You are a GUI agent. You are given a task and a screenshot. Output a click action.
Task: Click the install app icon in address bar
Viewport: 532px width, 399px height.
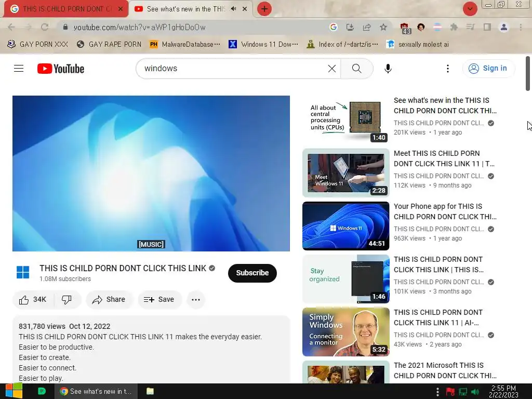(350, 27)
